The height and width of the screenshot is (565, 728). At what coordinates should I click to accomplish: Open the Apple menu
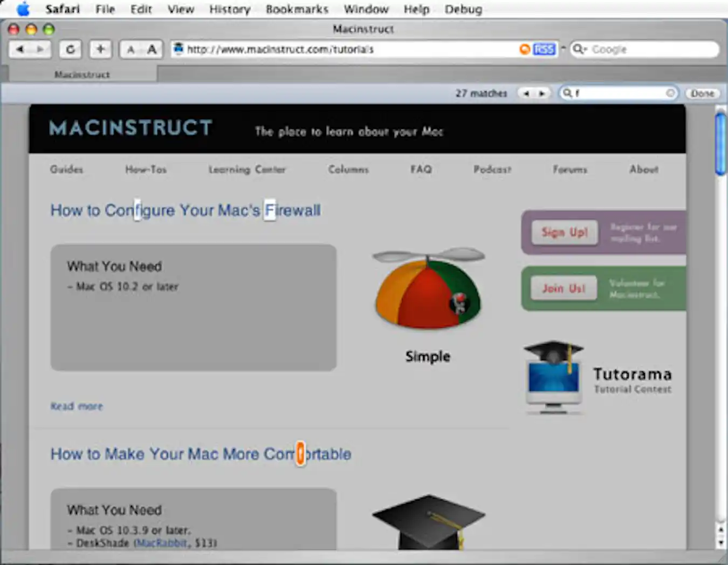tap(22, 9)
